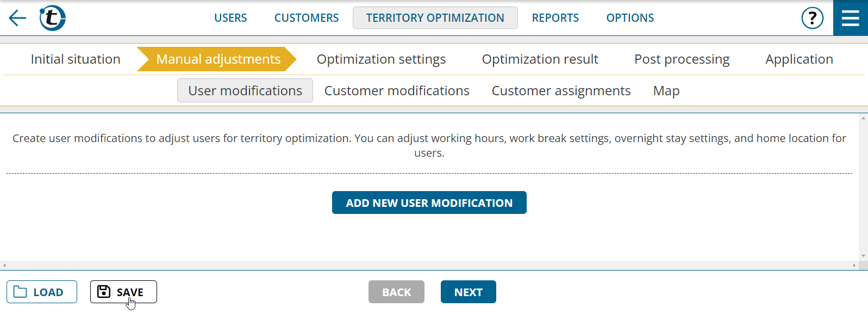Screen dimensions: 868x313
Task: Open the Map tab
Action: 666,90
